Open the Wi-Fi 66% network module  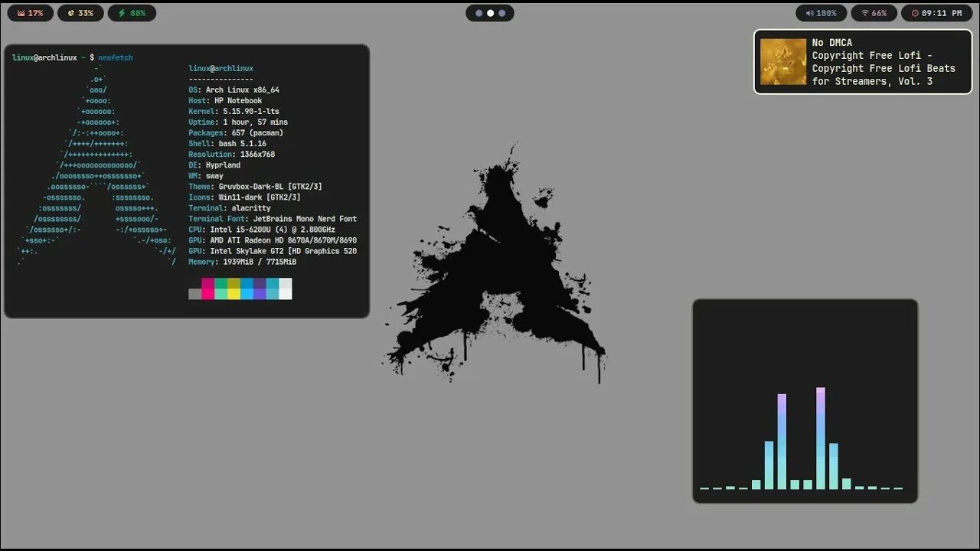coord(874,13)
